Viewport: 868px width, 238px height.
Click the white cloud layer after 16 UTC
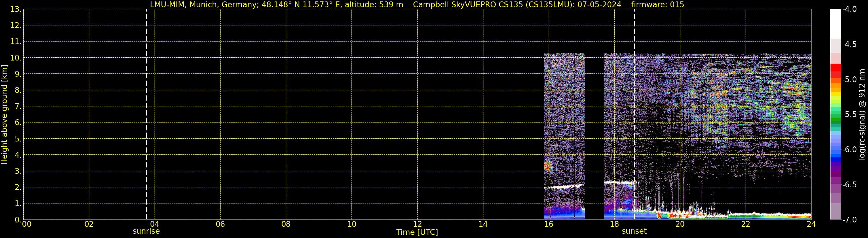pos(564,186)
